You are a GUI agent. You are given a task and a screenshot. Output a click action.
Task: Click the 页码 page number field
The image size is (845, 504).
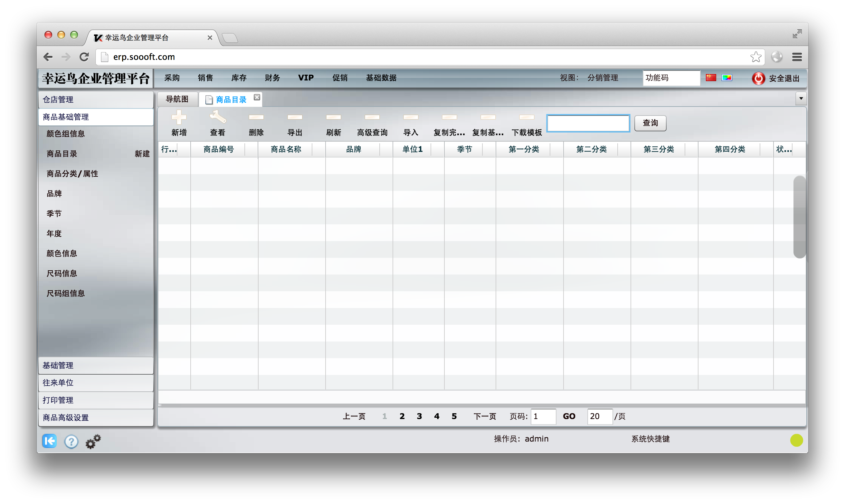543,416
